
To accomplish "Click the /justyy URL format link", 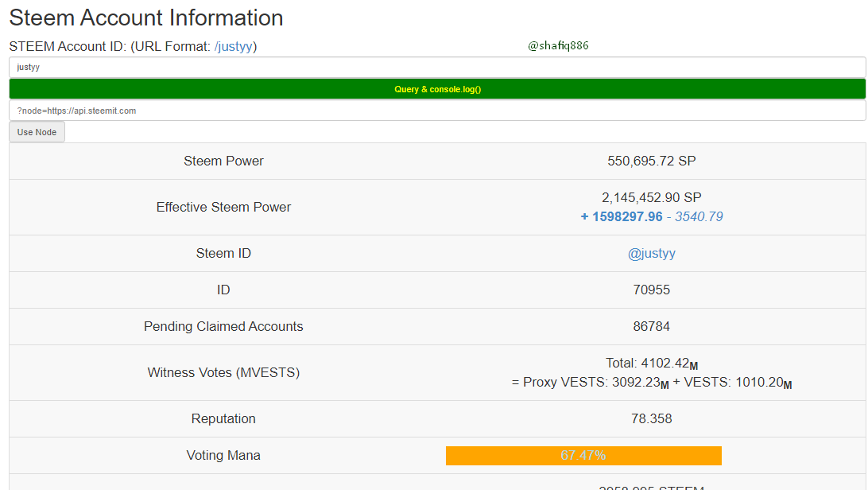I will coord(234,46).
